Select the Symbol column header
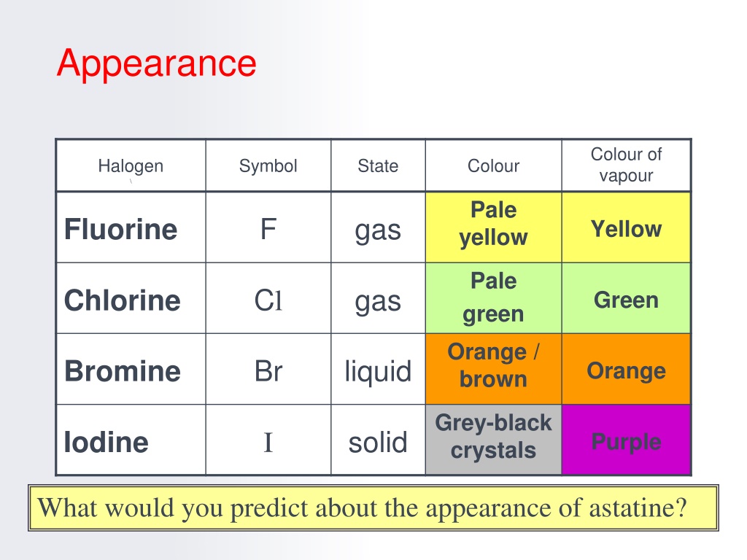Screen dimensions: 747x560 click(268, 166)
